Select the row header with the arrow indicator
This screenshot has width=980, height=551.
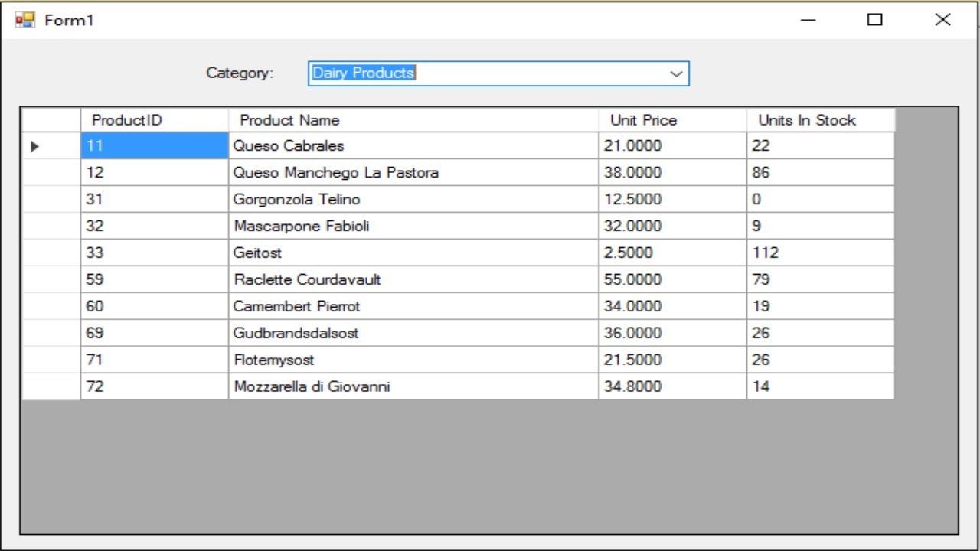pyautogui.click(x=51, y=145)
